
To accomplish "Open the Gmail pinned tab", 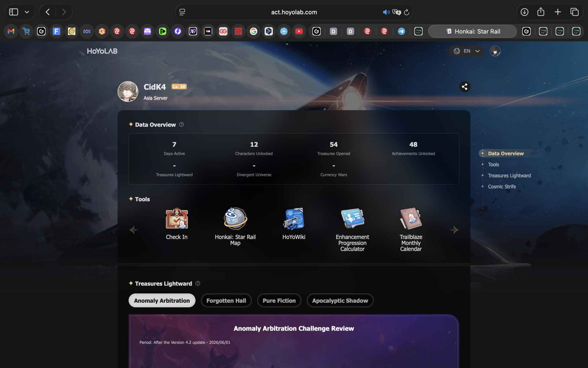I will point(11,31).
